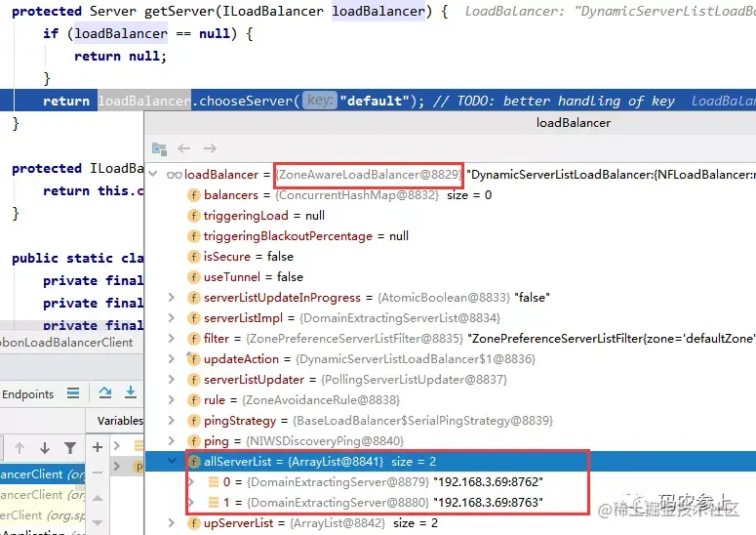Expand the serverListUpdater field
This screenshot has width=756, height=535.
[171, 379]
